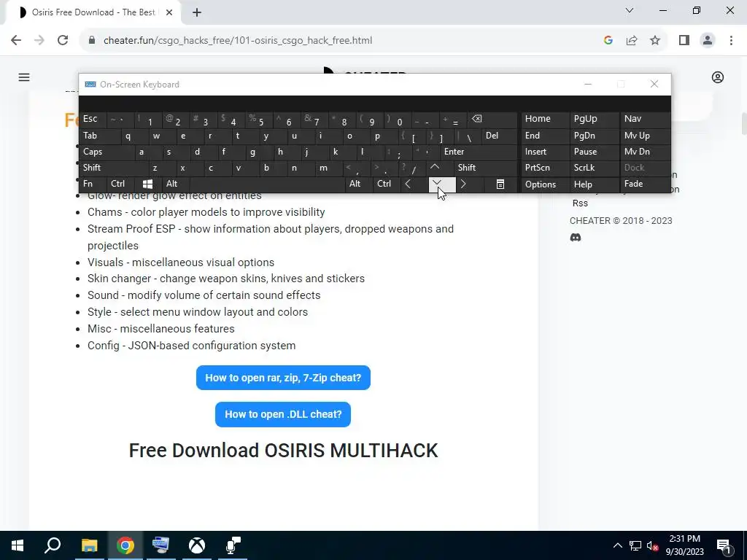Toggle the right Shift key
Viewport: 747px width, 560px height.
[486, 168]
